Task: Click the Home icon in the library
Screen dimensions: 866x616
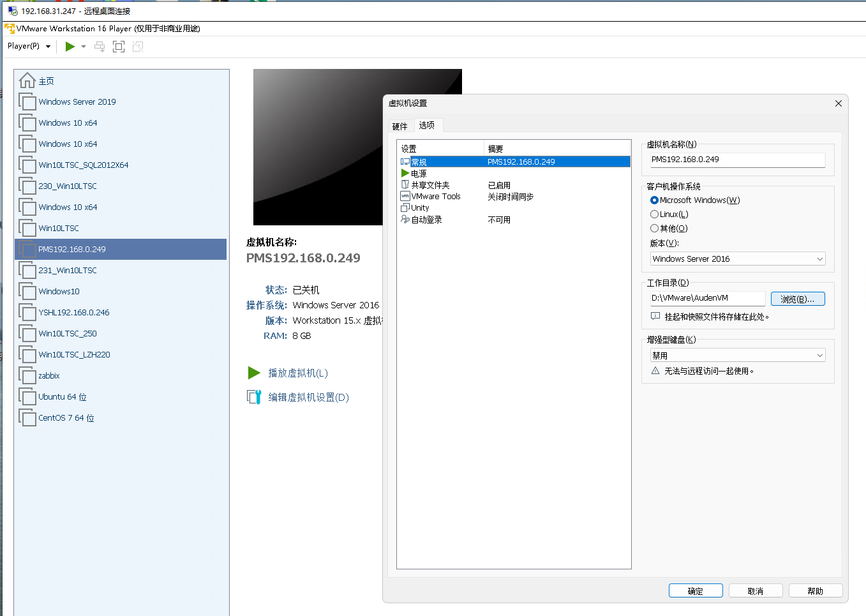Action: coord(27,81)
